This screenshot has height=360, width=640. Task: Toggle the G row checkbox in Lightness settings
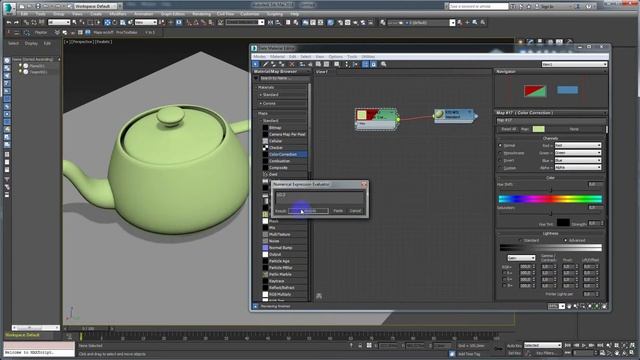click(504, 280)
